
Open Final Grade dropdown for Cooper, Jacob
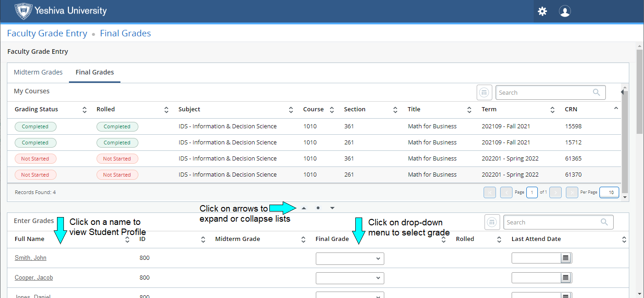click(x=349, y=278)
